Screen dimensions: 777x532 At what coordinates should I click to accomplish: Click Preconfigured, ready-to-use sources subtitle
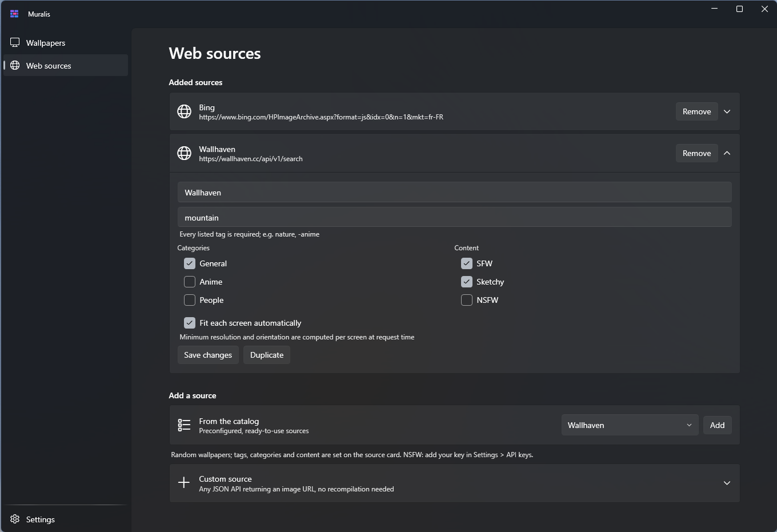tap(254, 431)
